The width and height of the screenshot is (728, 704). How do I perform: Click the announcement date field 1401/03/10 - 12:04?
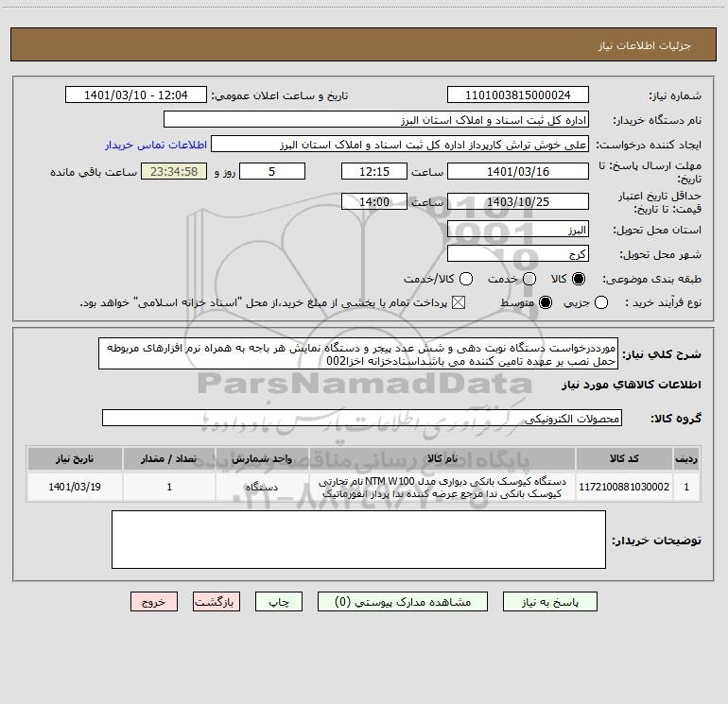(135, 94)
